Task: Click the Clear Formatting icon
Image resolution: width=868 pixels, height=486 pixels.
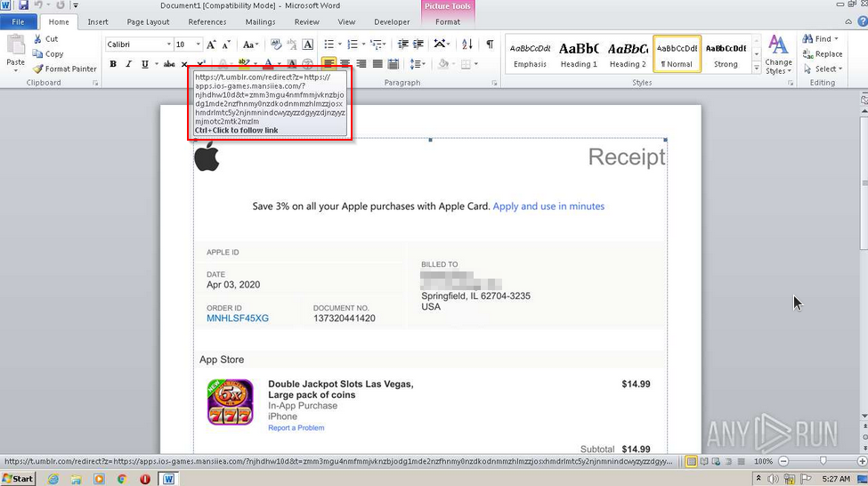Action: [275, 45]
